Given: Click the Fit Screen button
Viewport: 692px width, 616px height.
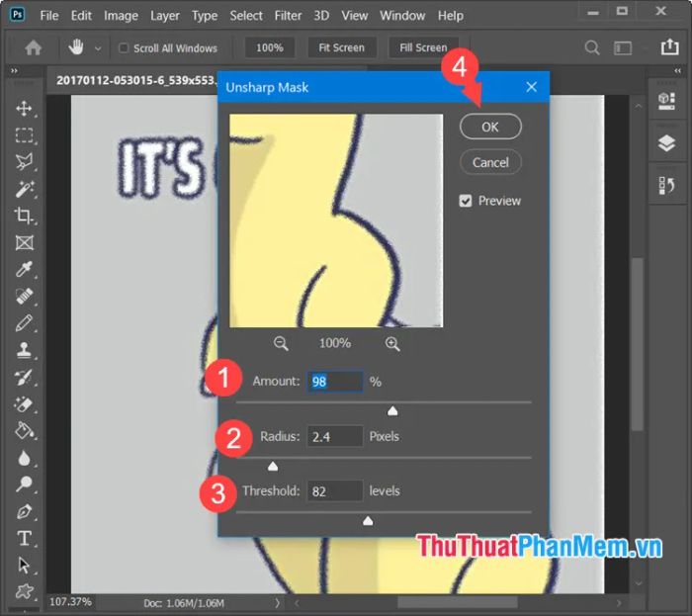Looking at the screenshot, I should (x=342, y=47).
